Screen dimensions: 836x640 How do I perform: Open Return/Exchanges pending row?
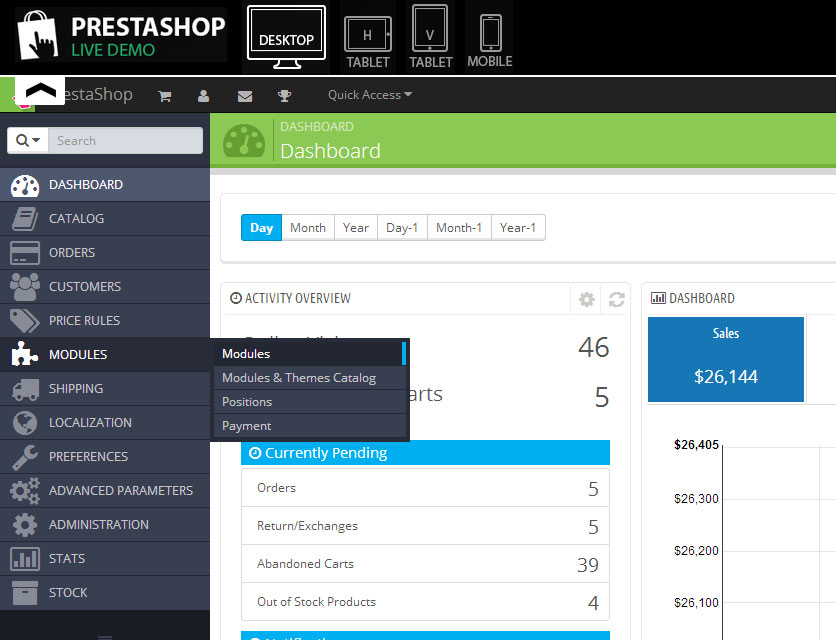point(425,526)
